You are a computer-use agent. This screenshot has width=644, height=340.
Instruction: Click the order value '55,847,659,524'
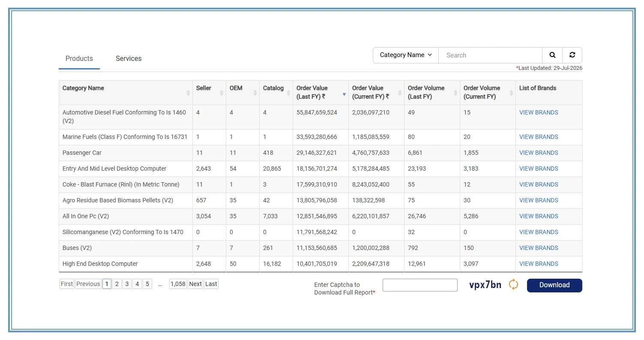pos(317,112)
